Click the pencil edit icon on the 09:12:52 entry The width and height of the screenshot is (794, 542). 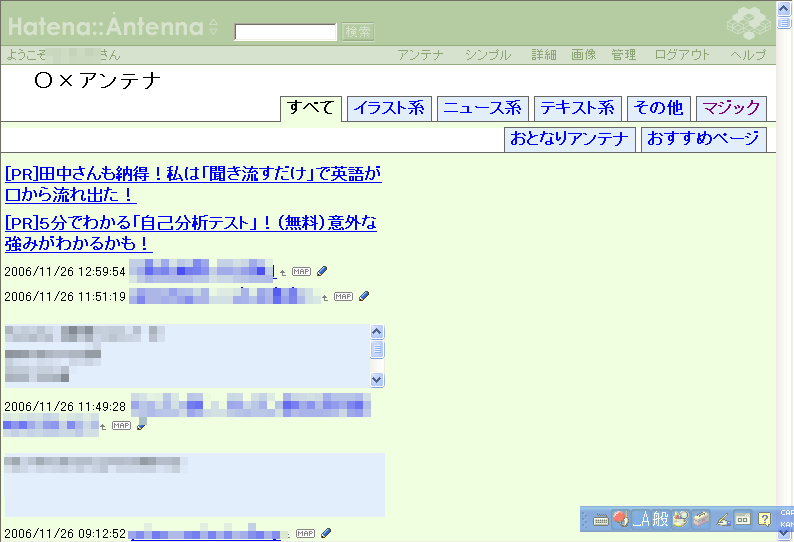[326, 533]
